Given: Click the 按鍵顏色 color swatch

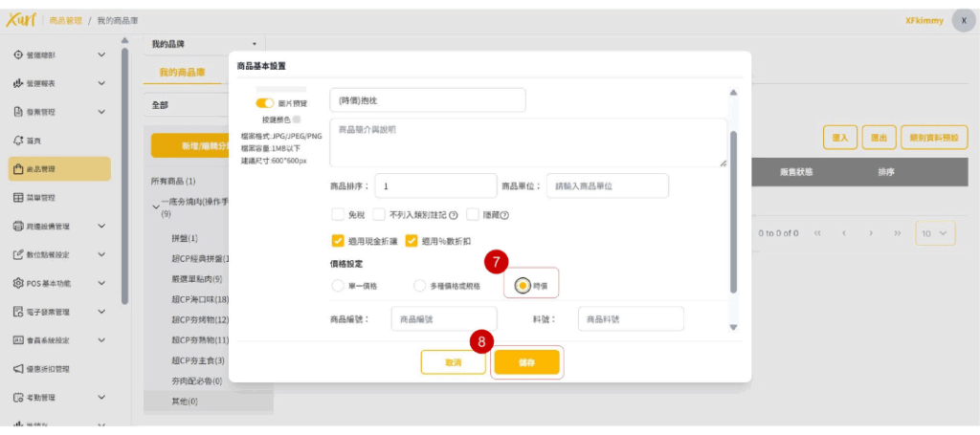Looking at the screenshot, I should point(297,120).
